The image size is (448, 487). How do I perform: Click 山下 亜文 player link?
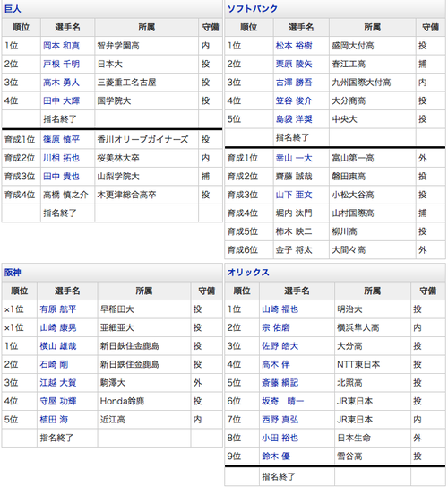[x=294, y=195]
